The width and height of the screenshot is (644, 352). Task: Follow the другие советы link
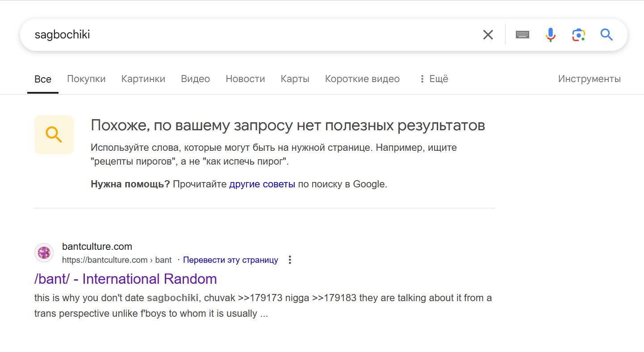[262, 184]
